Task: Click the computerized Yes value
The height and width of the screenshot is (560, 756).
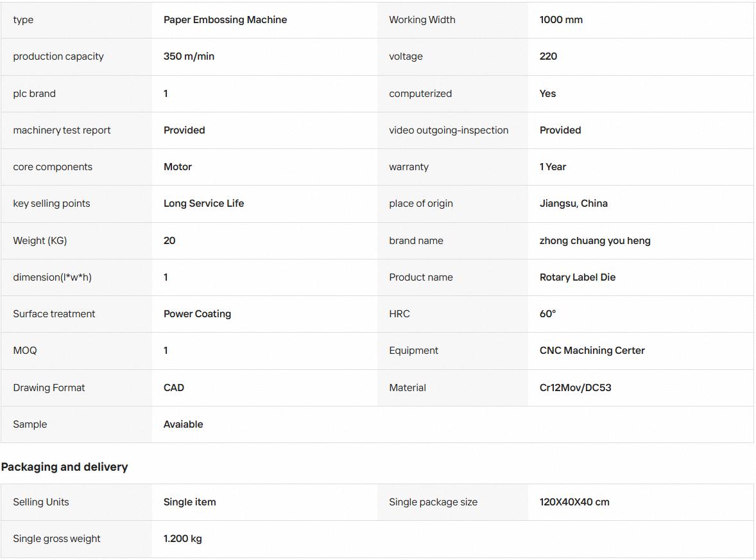Action: 547,94
